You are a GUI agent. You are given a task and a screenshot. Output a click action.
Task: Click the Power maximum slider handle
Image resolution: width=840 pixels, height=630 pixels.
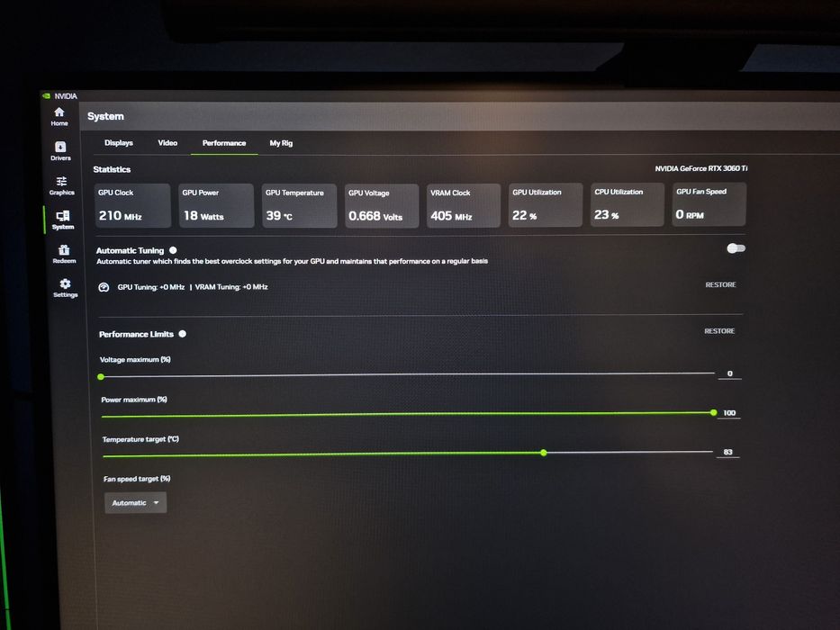pyautogui.click(x=713, y=412)
